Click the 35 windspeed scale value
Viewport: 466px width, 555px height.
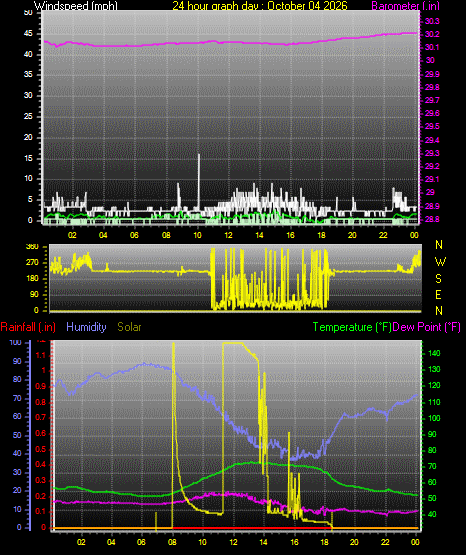click(28, 75)
